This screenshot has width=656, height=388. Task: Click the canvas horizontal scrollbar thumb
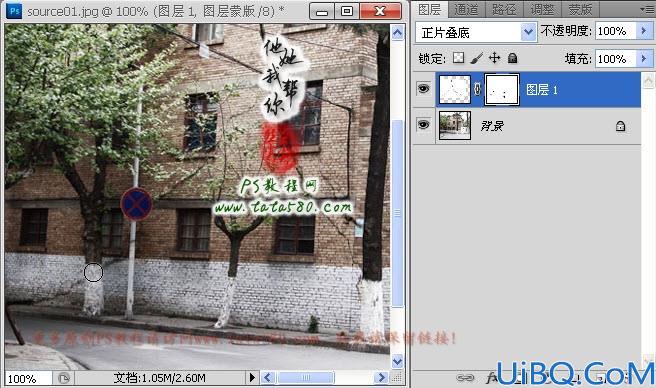tap(306, 378)
